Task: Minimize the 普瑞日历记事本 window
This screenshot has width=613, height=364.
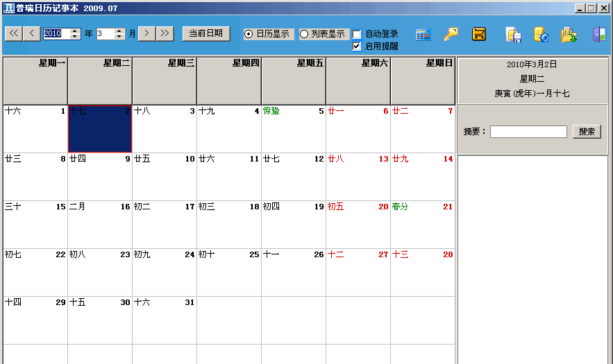Action: (x=580, y=8)
